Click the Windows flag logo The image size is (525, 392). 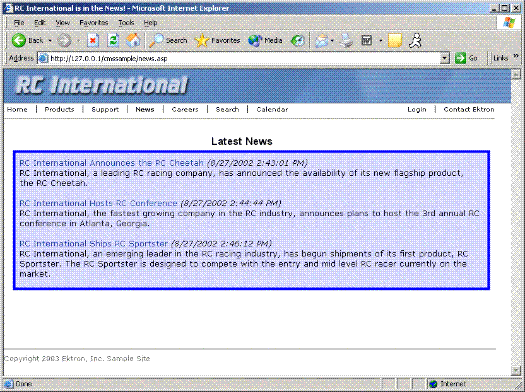pyautogui.click(x=509, y=23)
